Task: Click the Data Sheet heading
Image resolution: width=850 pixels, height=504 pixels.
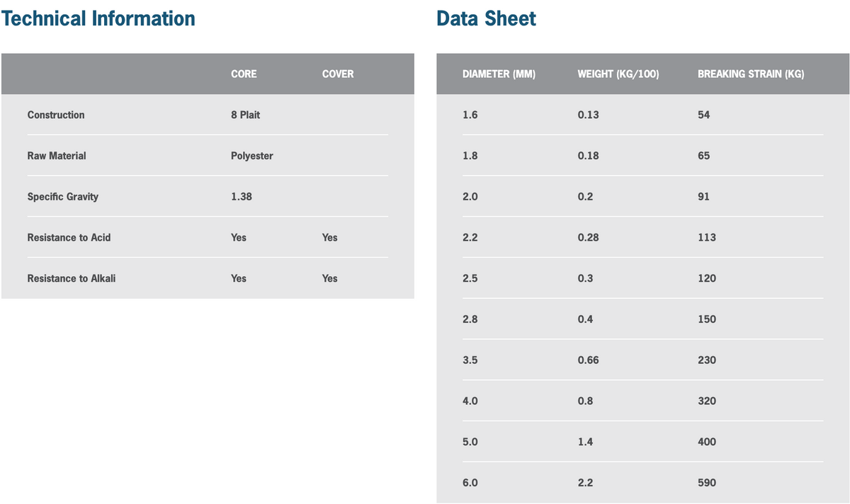Action: [487, 18]
